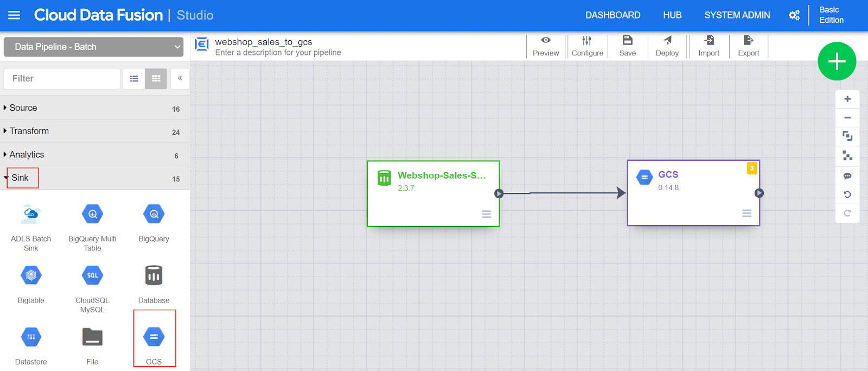Click the Basic Edition label
This screenshot has width=868, height=371.
pos(831,15)
